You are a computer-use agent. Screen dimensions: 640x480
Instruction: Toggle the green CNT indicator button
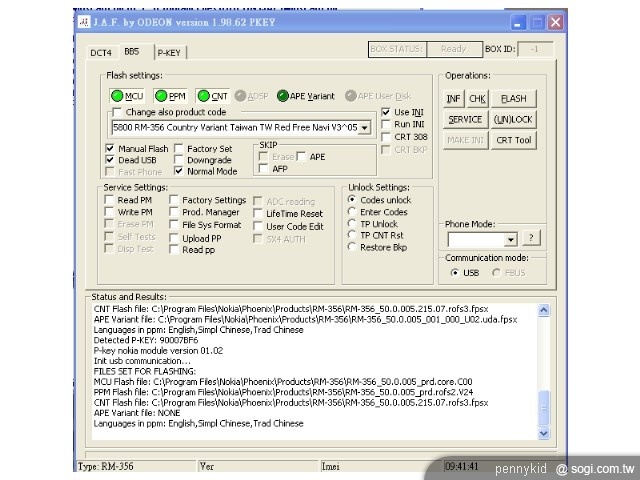[x=212, y=96]
